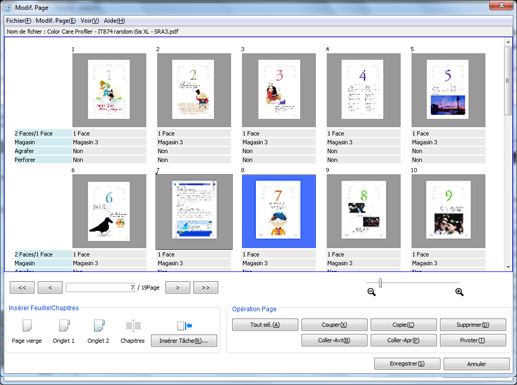517x385 pixels.
Task: Click Magasin 3 cell under page 2
Action: (194, 142)
